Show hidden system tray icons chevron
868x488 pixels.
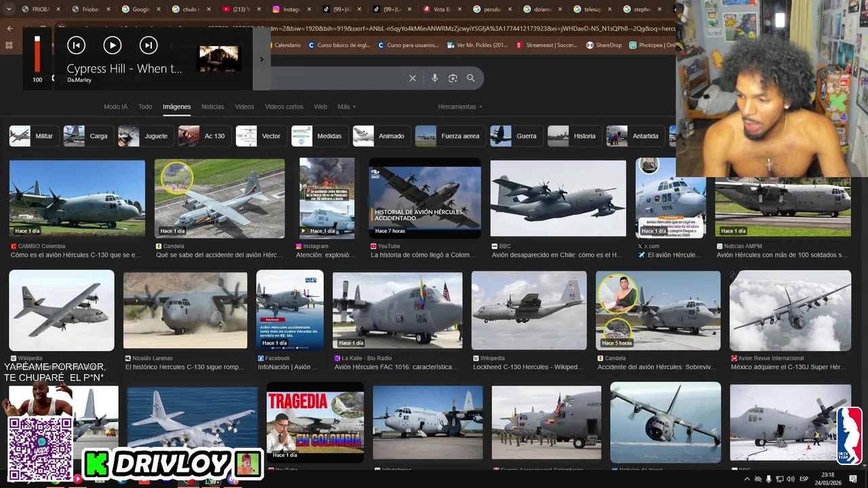pos(747,479)
